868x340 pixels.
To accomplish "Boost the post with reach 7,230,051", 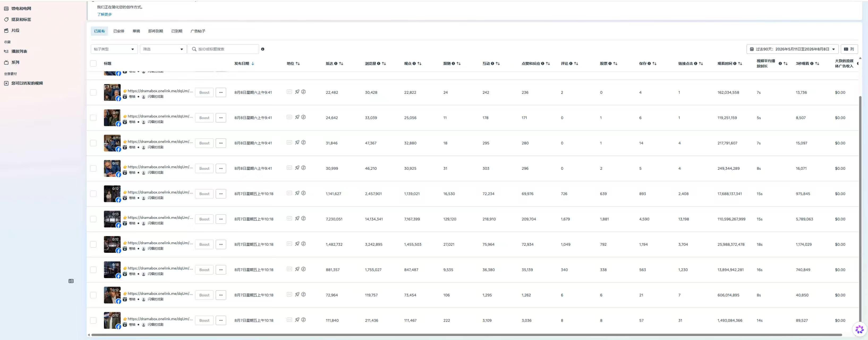I will 204,219.
